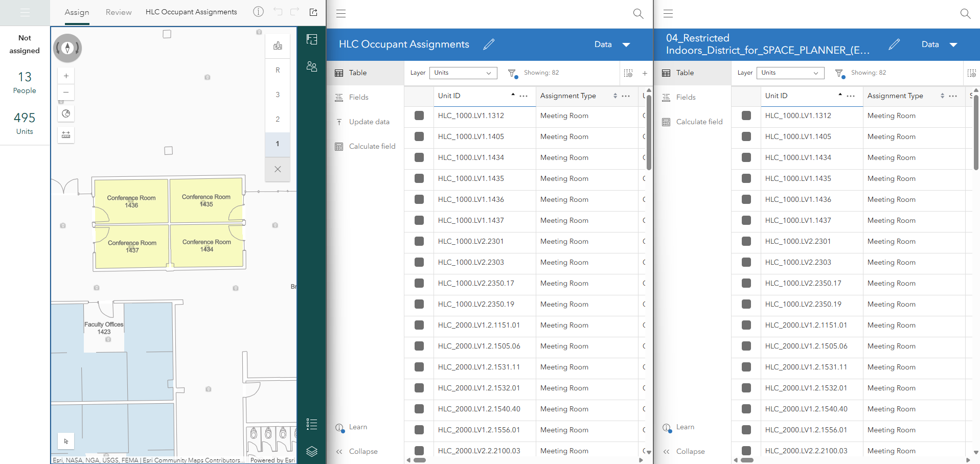Screen dimensions: 980x464
Task: Open the share icon next to redo
Action: (313, 11)
